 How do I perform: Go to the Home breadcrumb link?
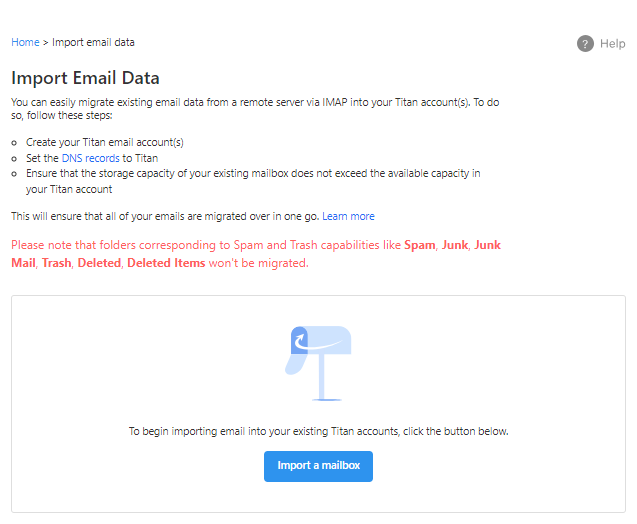pos(25,42)
